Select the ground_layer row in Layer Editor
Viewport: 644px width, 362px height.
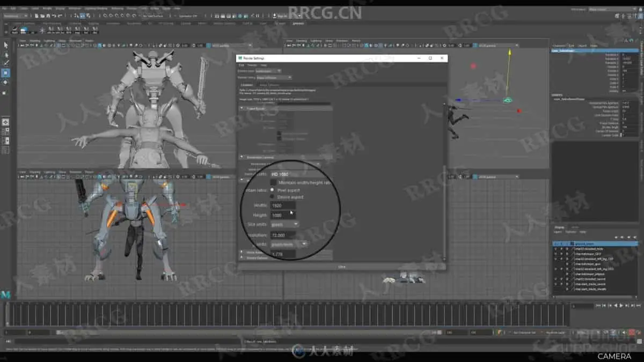tap(596, 243)
